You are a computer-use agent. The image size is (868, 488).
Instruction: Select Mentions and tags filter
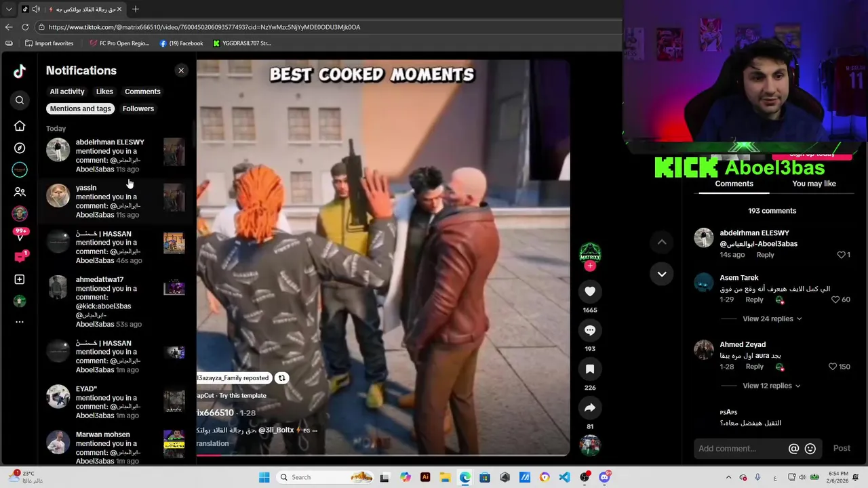80,108
